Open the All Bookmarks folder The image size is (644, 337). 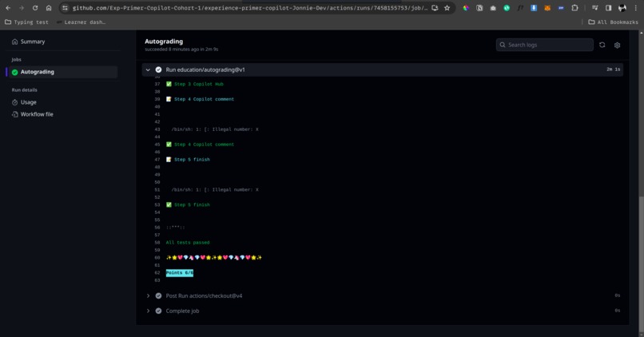613,22
